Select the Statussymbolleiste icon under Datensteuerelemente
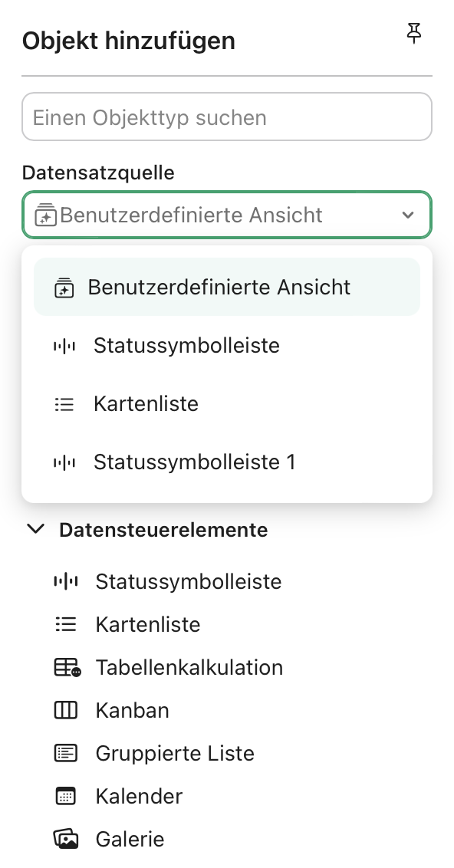Viewport: 454px width, 868px height. pos(66,581)
